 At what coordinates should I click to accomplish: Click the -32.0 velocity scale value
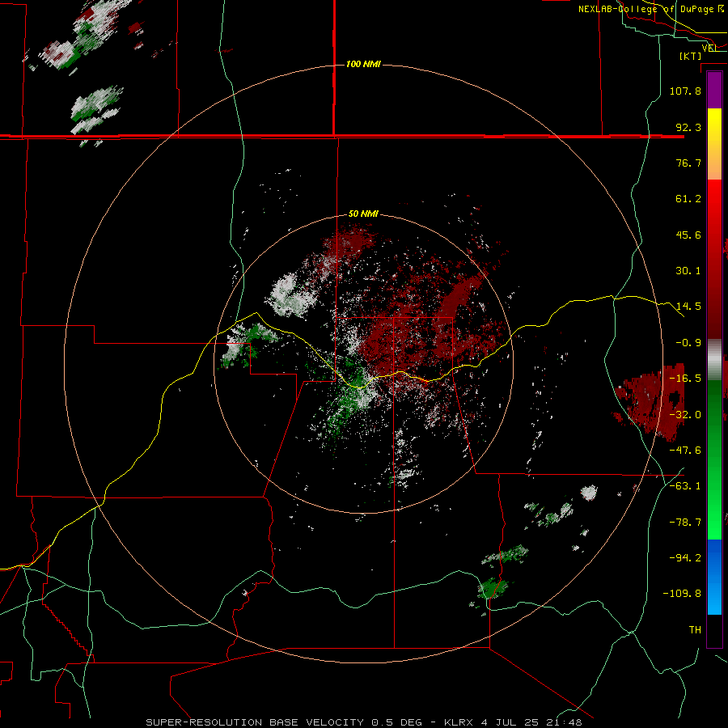tap(685, 415)
